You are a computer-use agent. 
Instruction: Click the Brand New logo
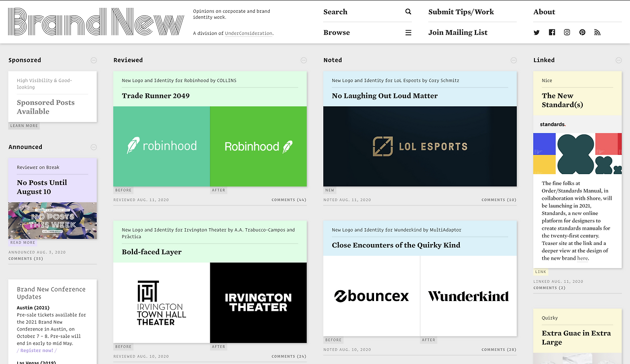(x=96, y=22)
